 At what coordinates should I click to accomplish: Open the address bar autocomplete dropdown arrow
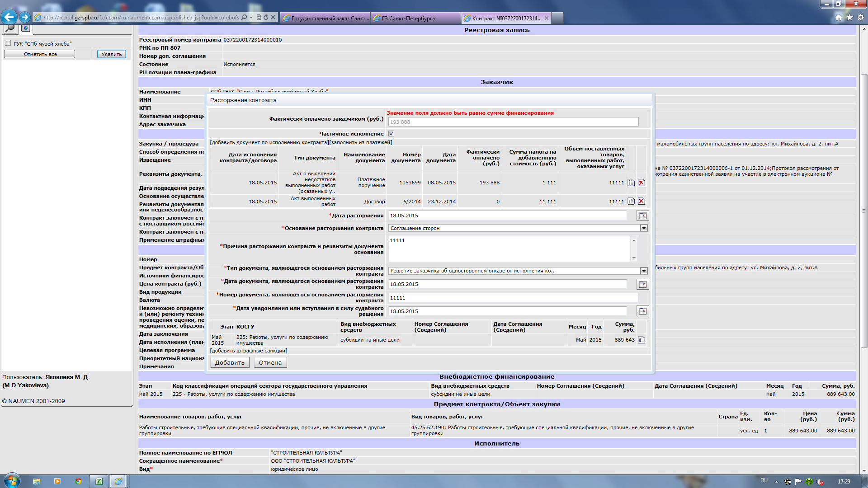pyautogui.click(x=252, y=18)
